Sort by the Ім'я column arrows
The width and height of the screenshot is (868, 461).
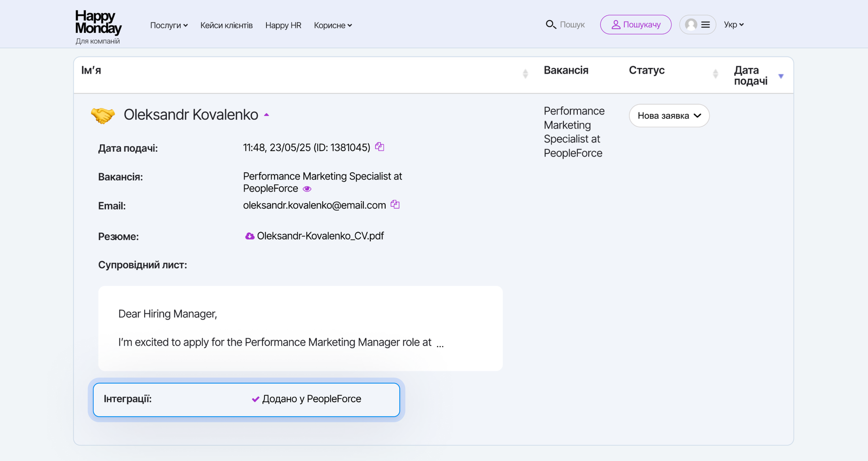(525, 74)
